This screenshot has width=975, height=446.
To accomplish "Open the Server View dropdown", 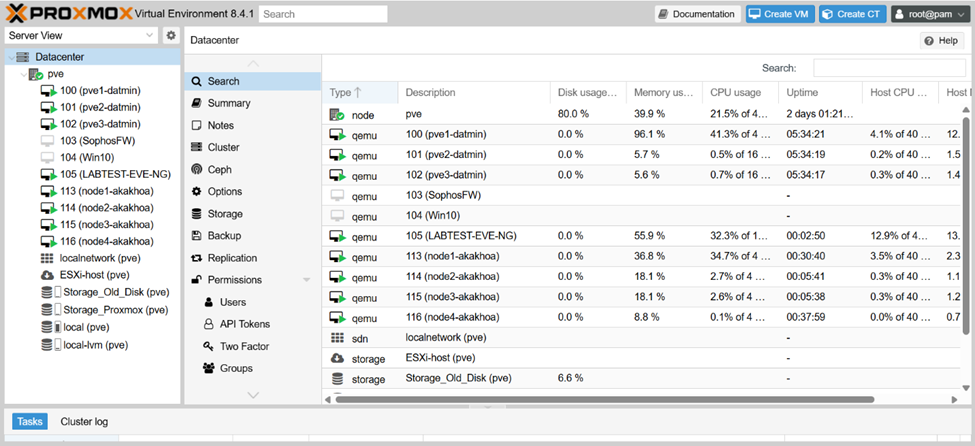I will pos(80,35).
